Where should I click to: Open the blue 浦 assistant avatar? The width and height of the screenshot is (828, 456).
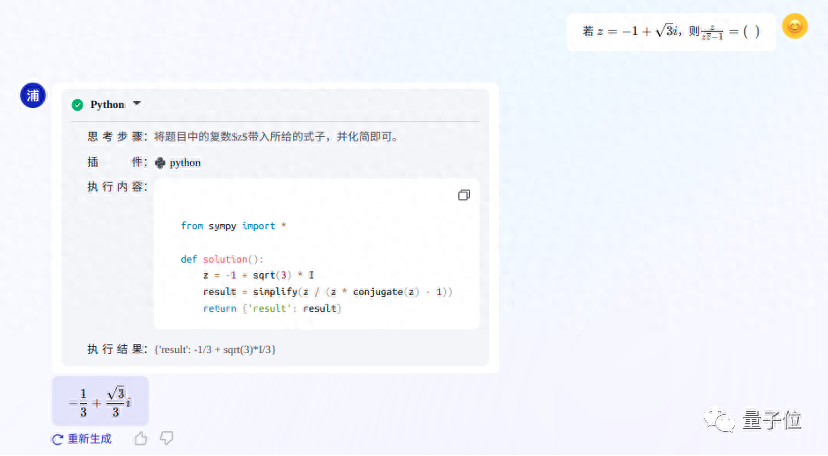[32, 95]
